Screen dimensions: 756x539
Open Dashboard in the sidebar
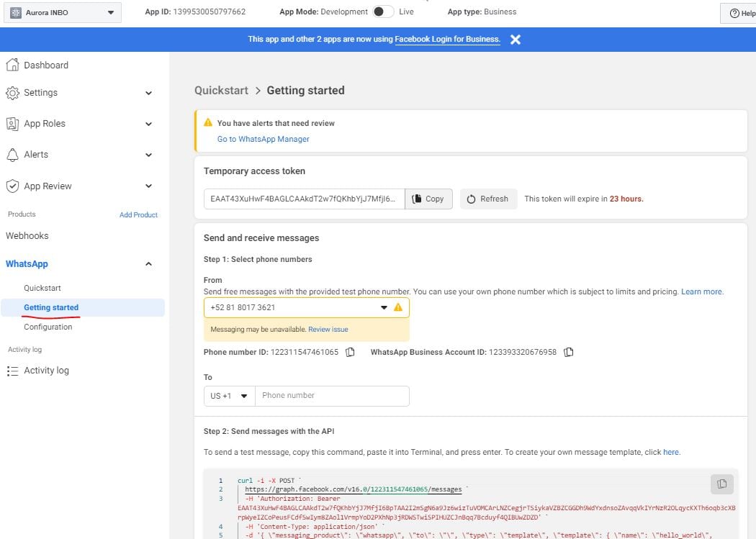click(46, 65)
